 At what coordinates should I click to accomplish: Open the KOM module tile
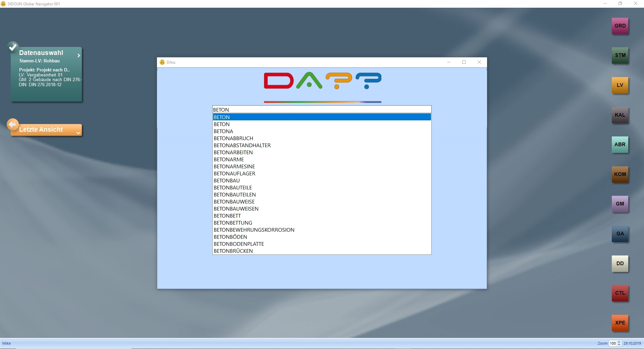pyautogui.click(x=620, y=174)
